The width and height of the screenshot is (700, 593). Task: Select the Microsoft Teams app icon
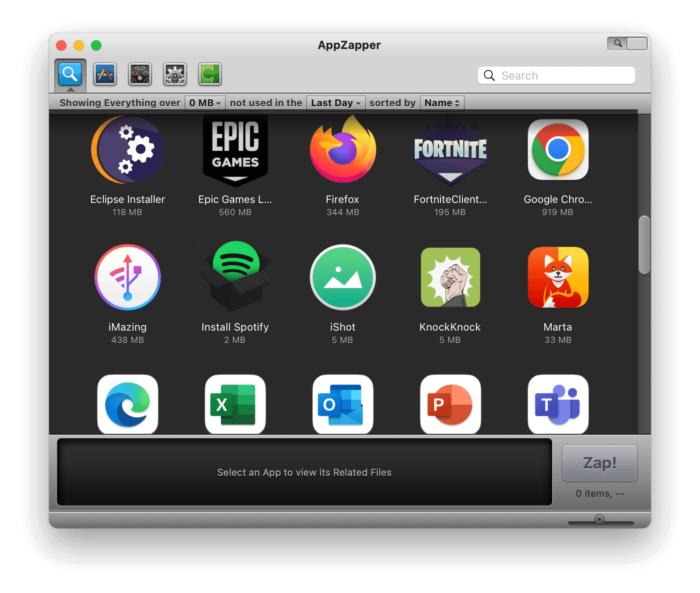pos(558,405)
